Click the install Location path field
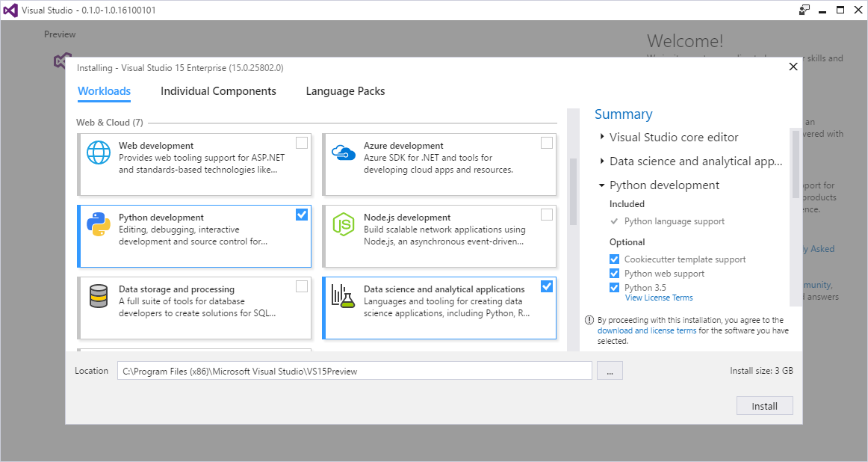The height and width of the screenshot is (462, 868). [354, 371]
